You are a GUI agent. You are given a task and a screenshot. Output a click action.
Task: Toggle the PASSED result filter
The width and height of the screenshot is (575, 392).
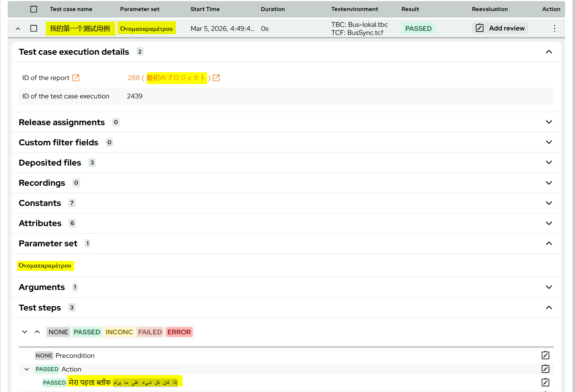pos(87,332)
